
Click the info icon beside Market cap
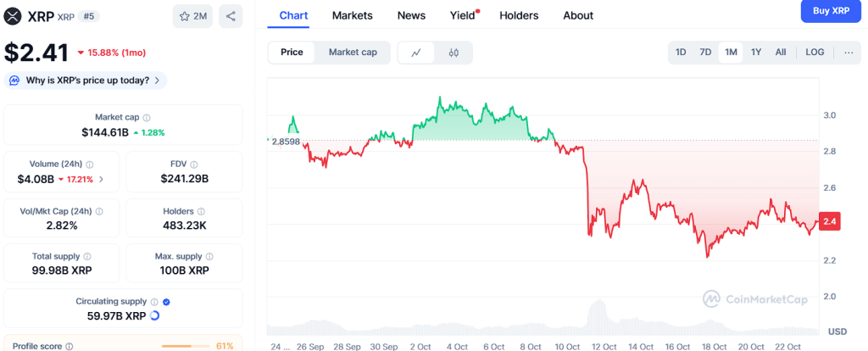pyautogui.click(x=147, y=118)
